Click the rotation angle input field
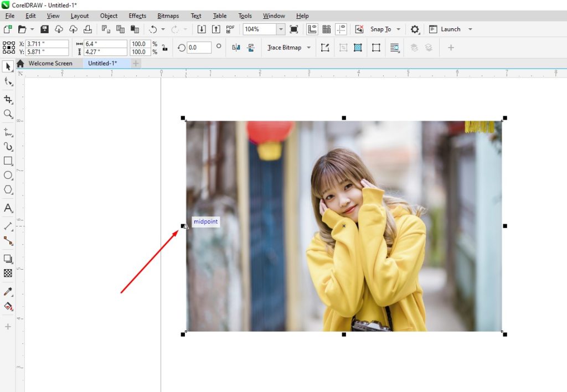This screenshot has height=392, width=567. 199,48
